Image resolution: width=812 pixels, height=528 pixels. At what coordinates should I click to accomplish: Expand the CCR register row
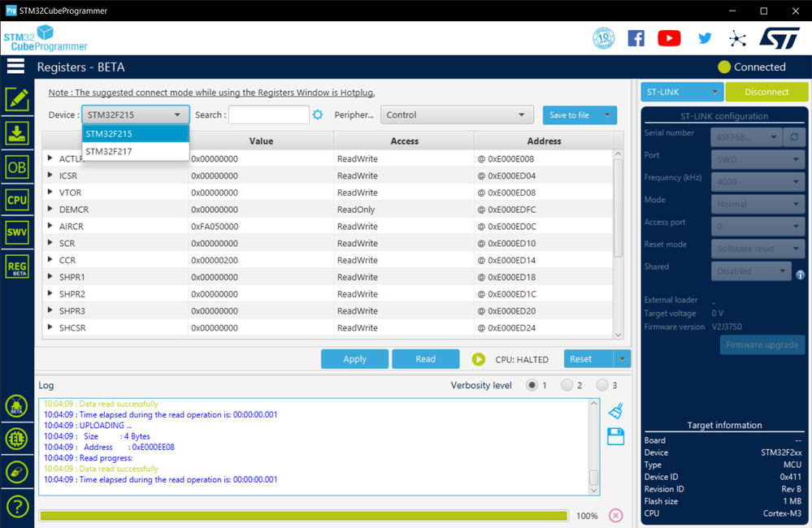(50, 260)
